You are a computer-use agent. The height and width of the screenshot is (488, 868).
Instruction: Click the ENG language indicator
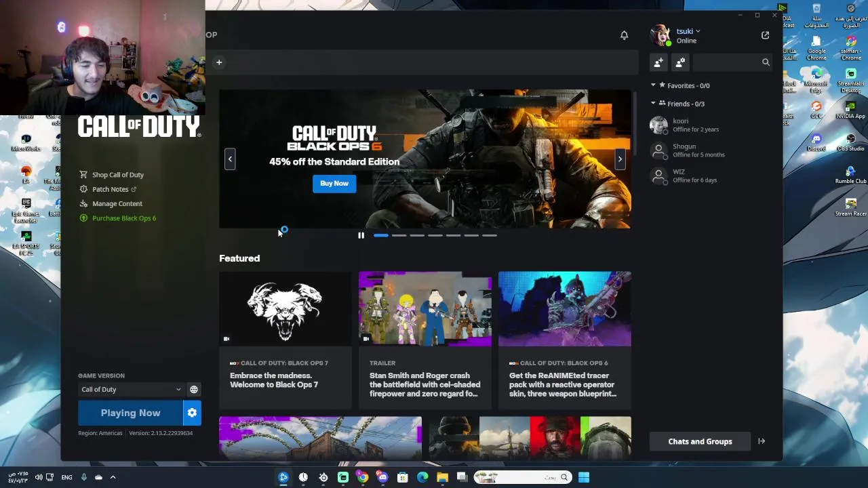(66, 477)
